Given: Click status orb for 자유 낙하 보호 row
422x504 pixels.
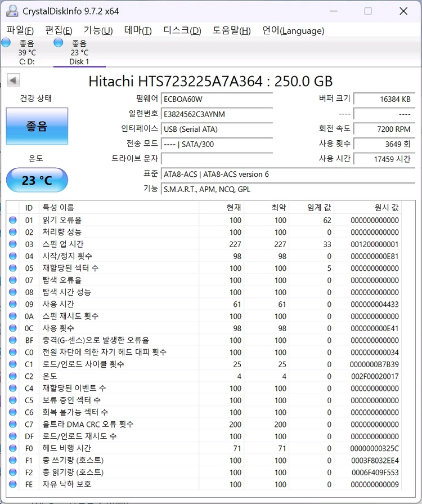Looking at the screenshot, I should 13,484.
